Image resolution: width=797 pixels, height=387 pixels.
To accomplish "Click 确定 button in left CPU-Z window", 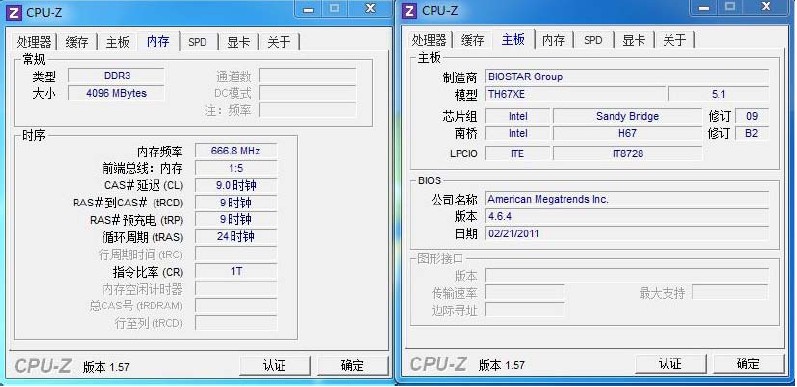I will coord(352,366).
